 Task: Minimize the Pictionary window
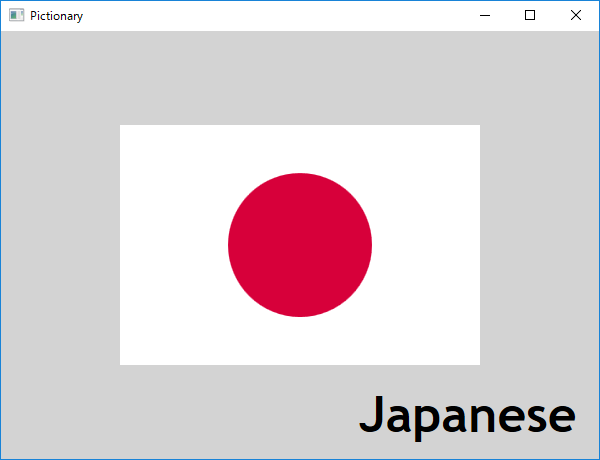pyautogui.click(x=485, y=15)
